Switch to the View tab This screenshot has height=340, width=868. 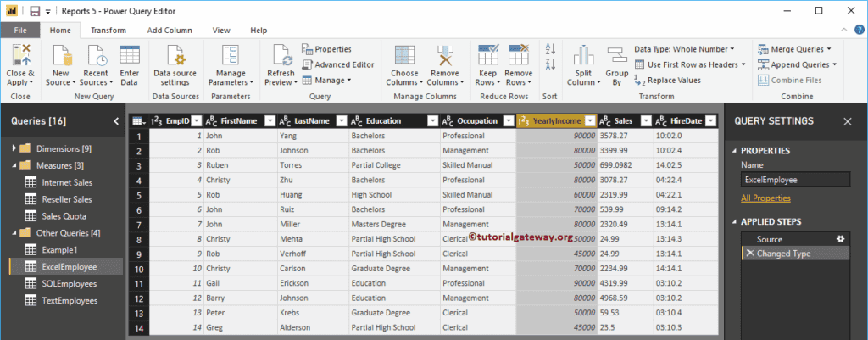[221, 31]
